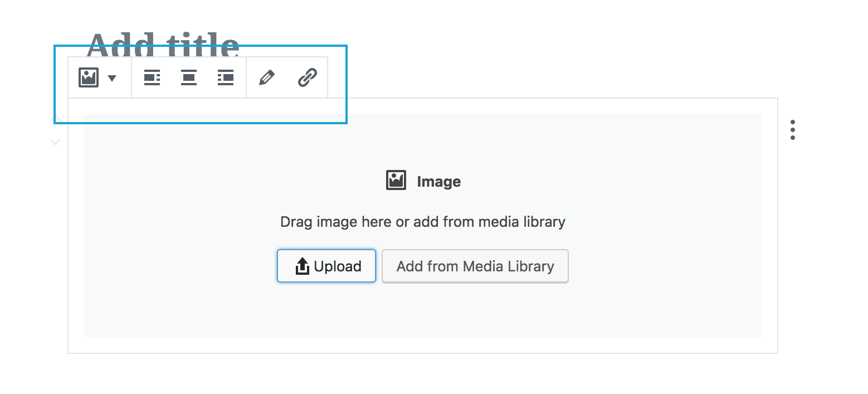Click the Image icon inside the placeholder
Viewport: 868px width, 394px height.
click(396, 181)
